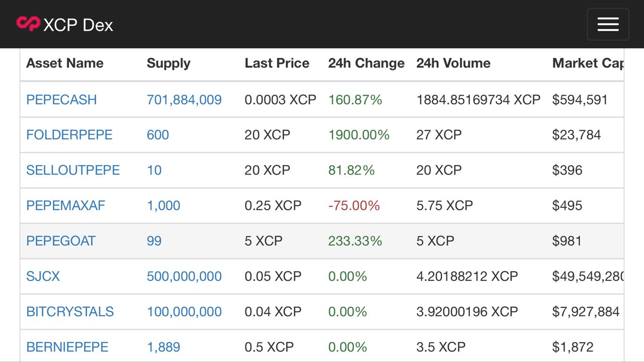Sort by Last Price column header

(277, 63)
